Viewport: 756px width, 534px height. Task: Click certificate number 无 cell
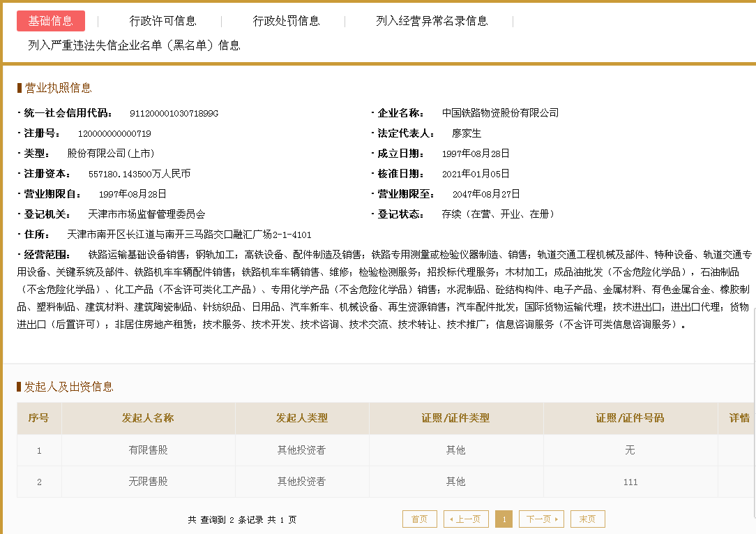click(630, 450)
